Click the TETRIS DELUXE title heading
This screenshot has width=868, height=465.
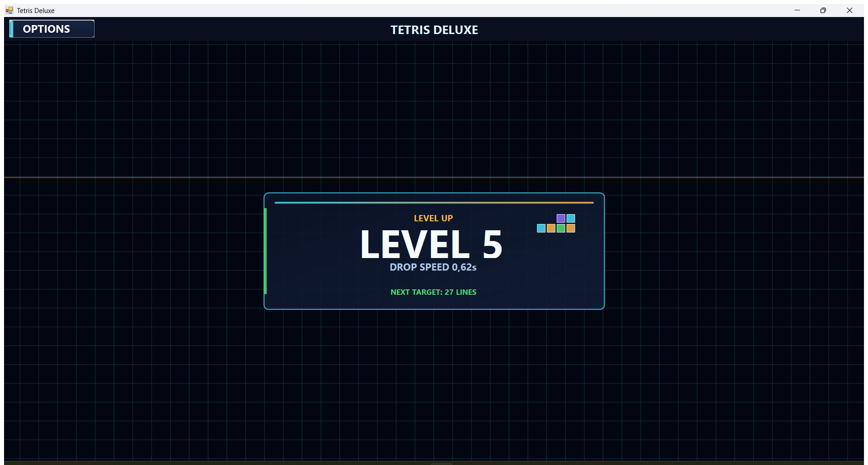434,30
